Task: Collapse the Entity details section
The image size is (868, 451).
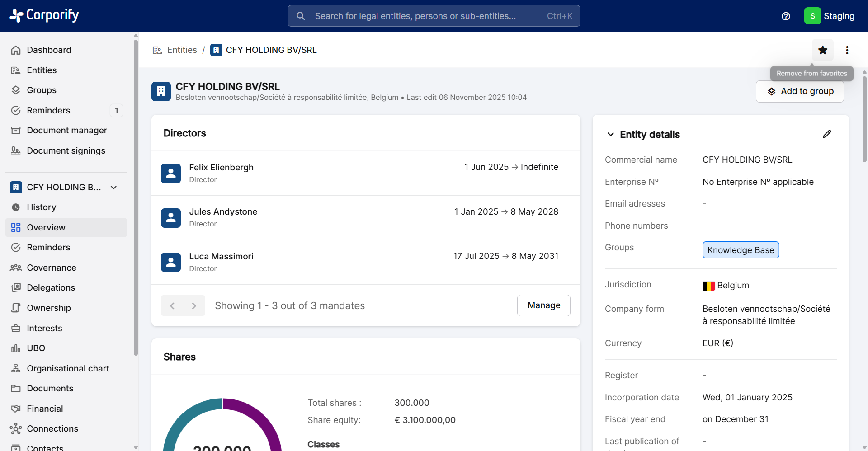Action: [610, 135]
